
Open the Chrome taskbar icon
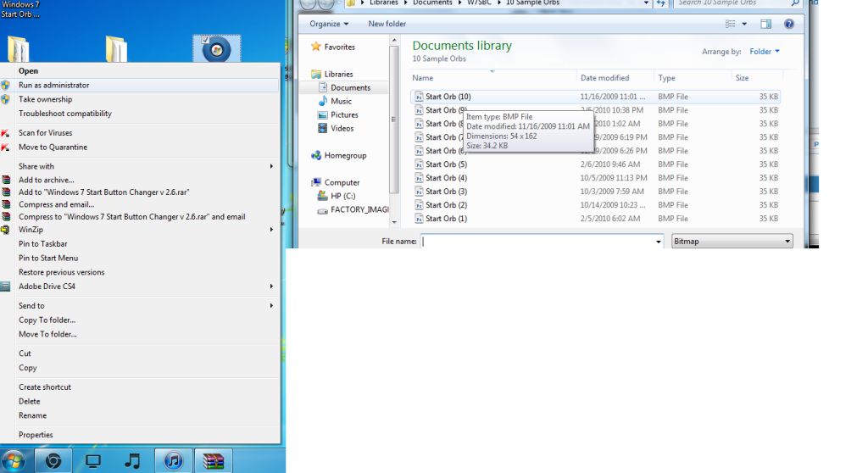[53, 461]
